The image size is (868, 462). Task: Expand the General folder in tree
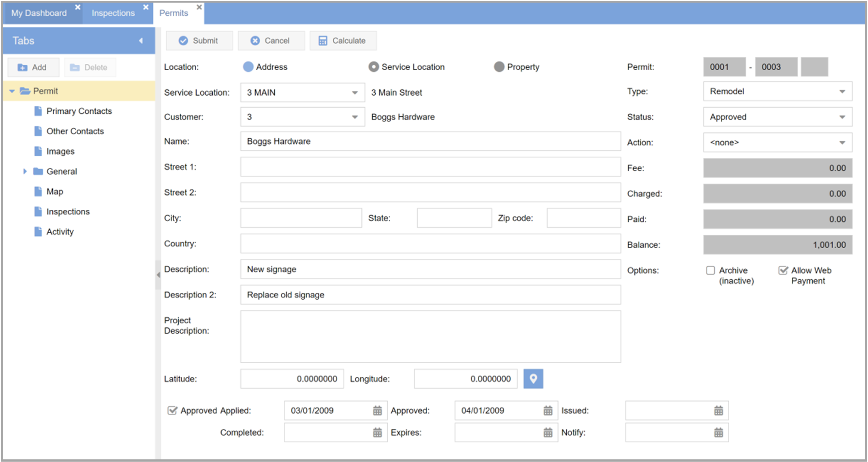[25, 171]
